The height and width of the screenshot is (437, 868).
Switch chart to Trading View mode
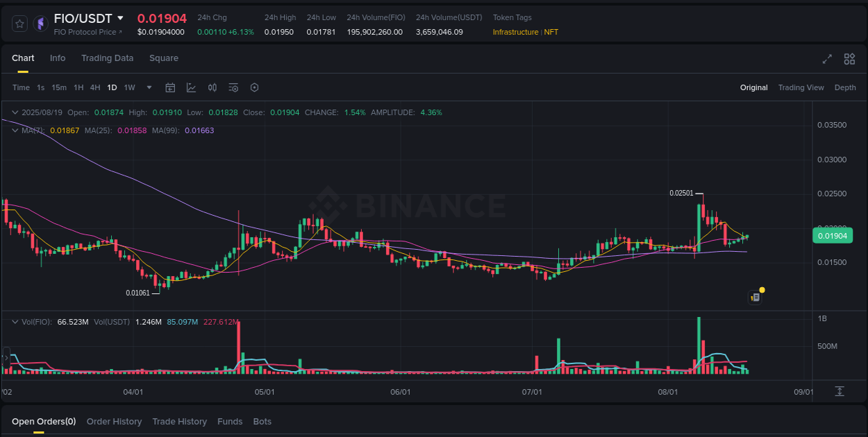(801, 87)
